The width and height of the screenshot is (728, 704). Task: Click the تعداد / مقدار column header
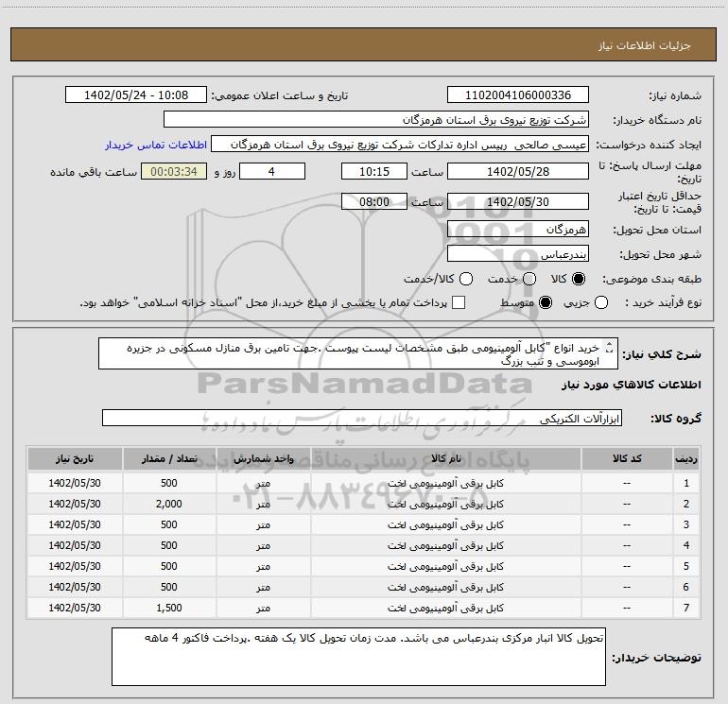pos(169,458)
